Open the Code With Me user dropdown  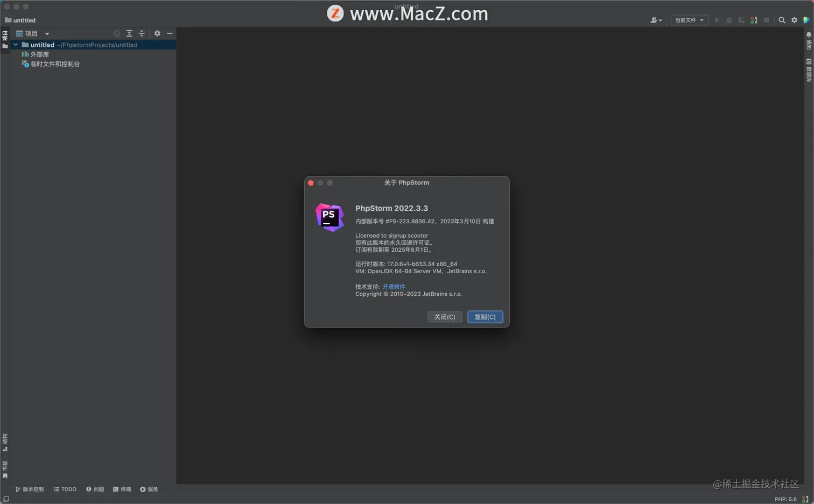tap(656, 20)
